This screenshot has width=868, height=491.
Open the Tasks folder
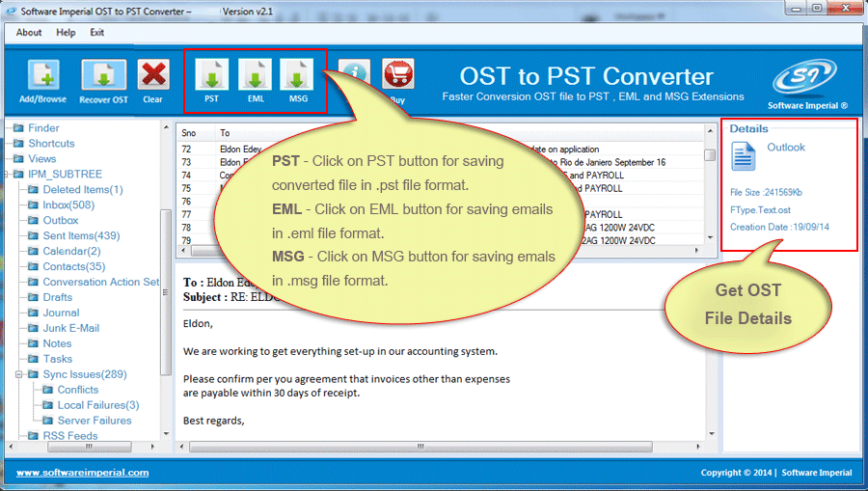coord(58,359)
